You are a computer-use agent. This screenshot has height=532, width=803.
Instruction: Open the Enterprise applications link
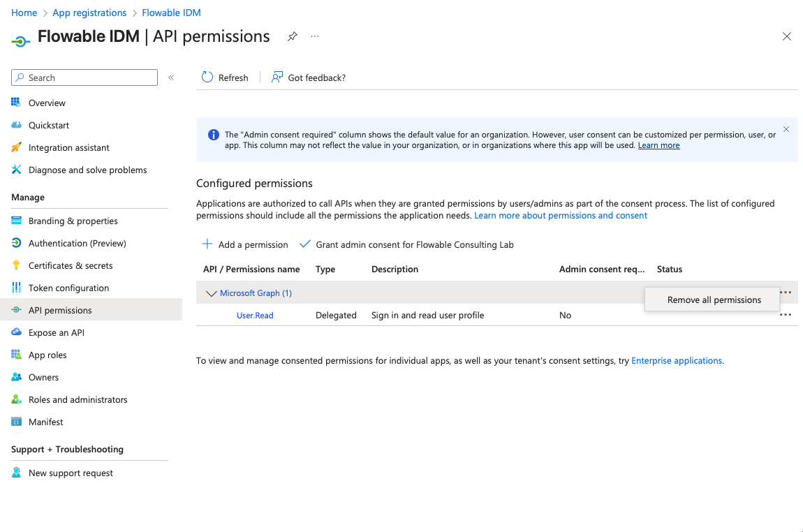click(677, 361)
